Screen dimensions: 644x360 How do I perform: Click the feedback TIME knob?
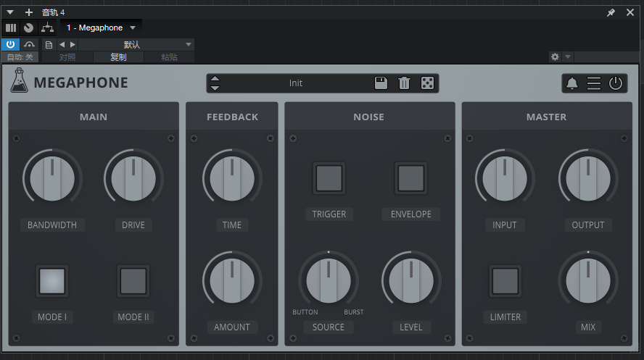(232, 178)
